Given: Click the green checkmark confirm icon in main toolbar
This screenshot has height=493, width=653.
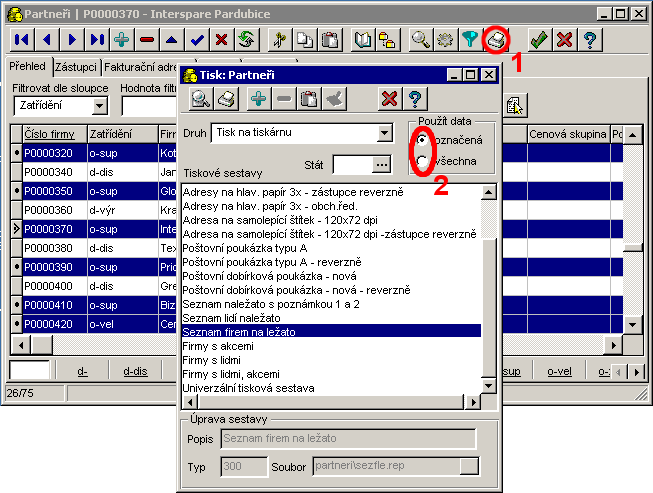Looking at the screenshot, I should (x=539, y=40).
